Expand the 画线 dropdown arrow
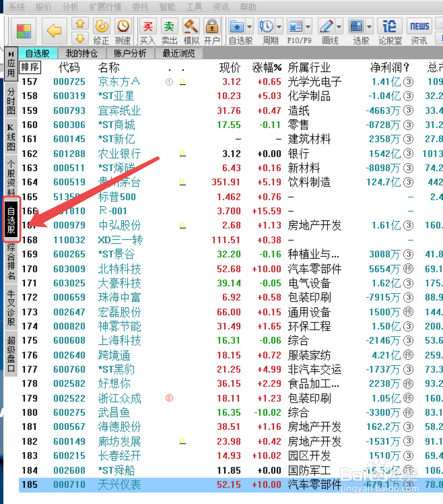Image resolution: width=443 pixels, height=504 pixels. (x=339, y=27)
